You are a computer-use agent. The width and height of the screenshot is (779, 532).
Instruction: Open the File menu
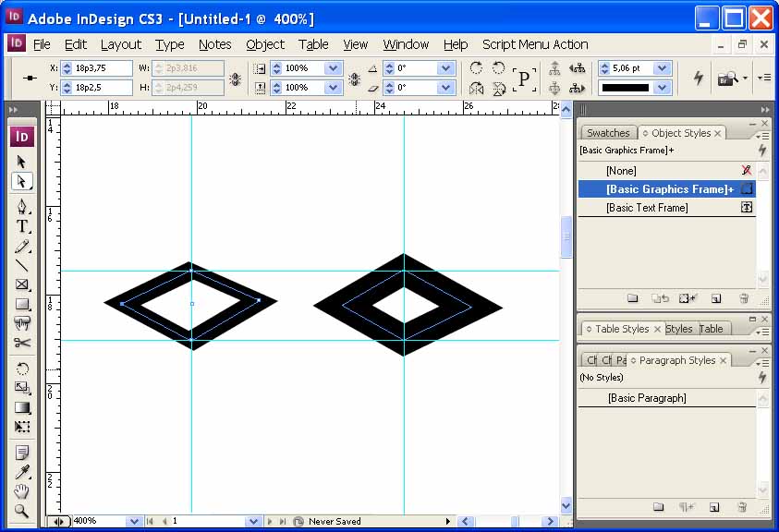(x=42, y=44)
